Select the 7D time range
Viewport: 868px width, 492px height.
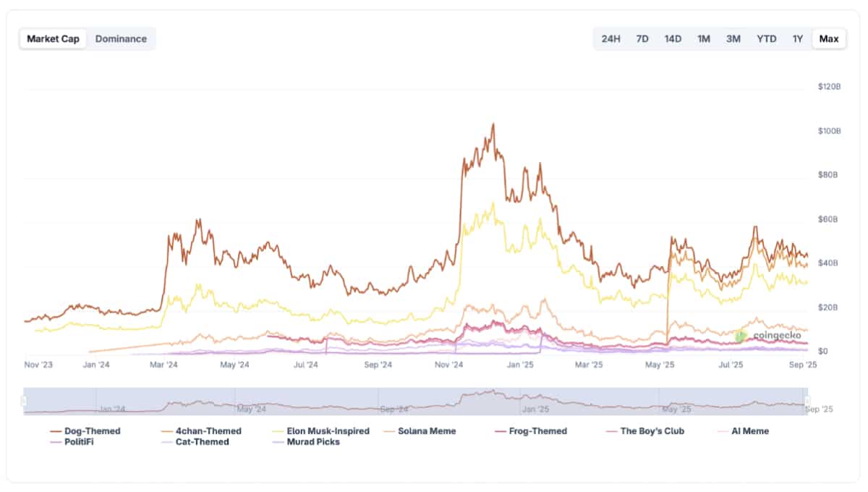click(x=642, y=39)
